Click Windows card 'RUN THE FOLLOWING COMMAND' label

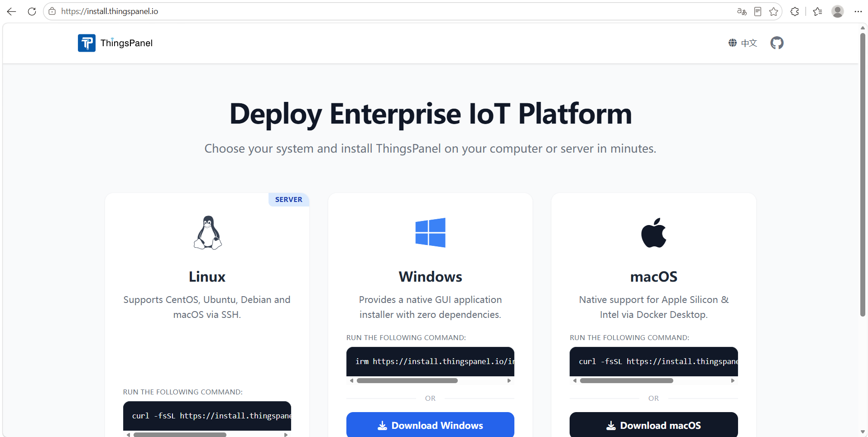pos(406,338)
